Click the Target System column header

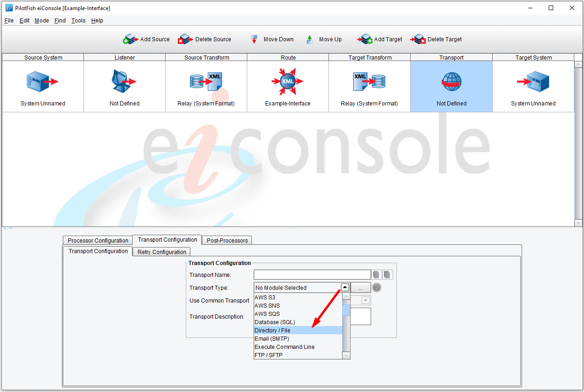pos(534,57)
